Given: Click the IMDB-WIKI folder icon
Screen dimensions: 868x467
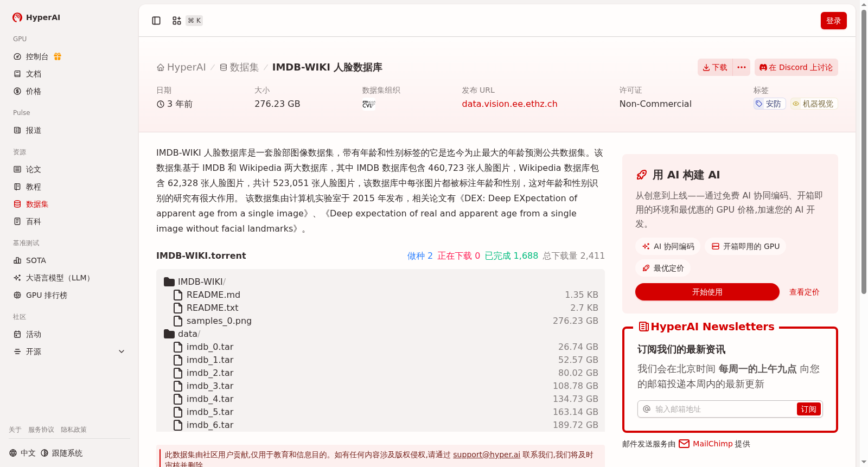Looking at the screenshot, I should 169,282.
